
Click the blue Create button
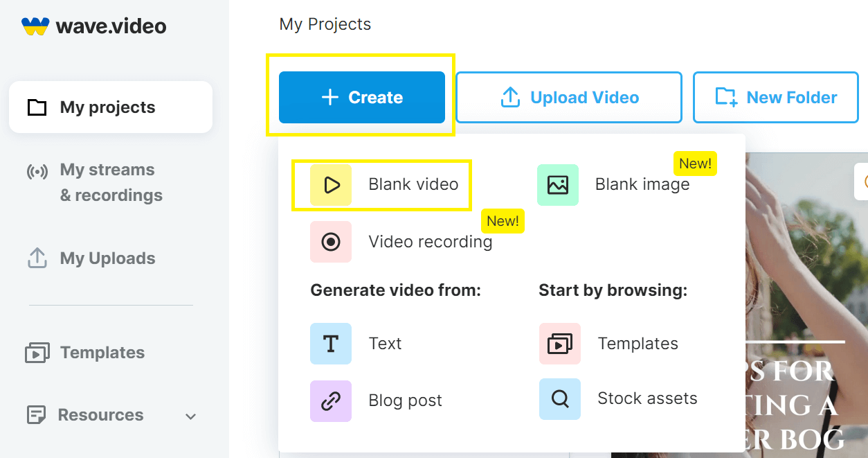(x=361, y=98)
